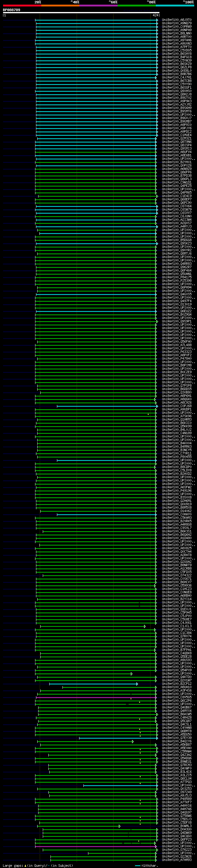
Task: Click UniRef100_Q2UUA2 sequence label
Action: click(x=177, y=562)
